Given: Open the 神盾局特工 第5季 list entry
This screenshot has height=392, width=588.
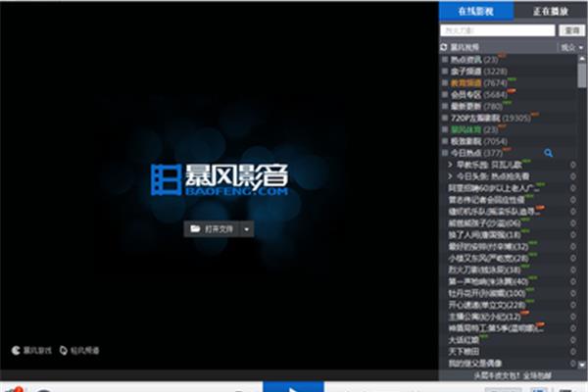Looking at the screenshot, I should [496, 328].
